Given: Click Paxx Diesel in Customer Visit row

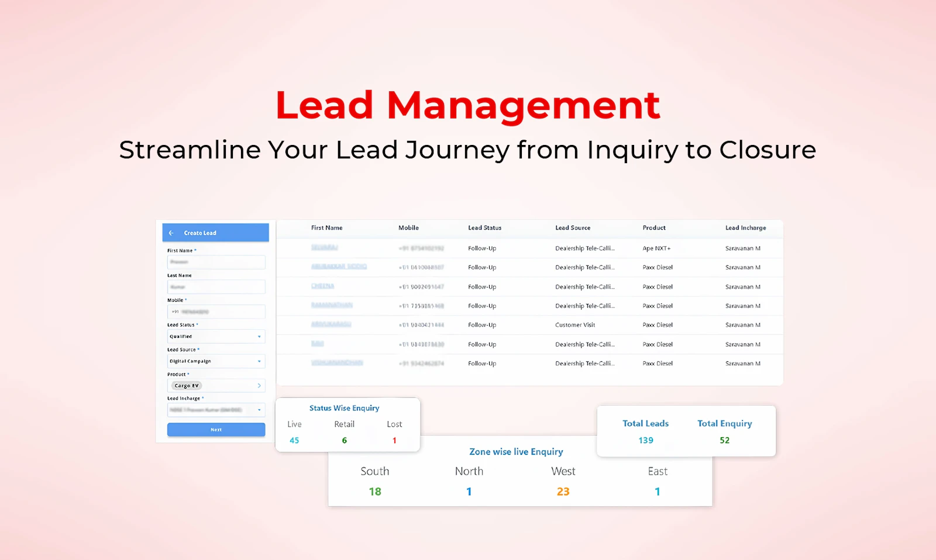Looking at the screenshot, I should (x=658, y=325).
